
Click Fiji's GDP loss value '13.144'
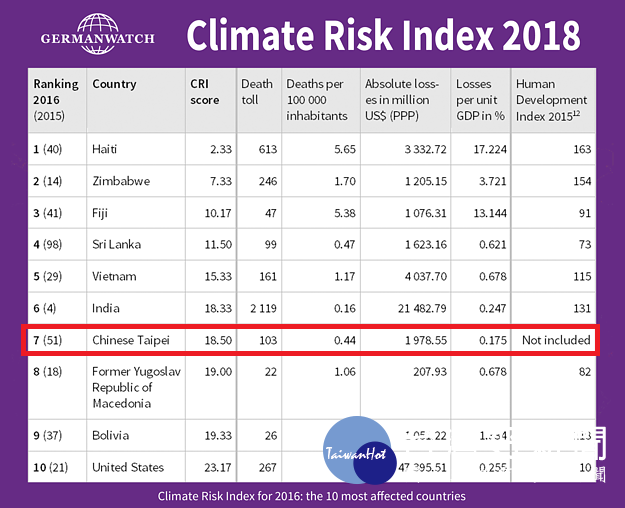tap(490, 213)
